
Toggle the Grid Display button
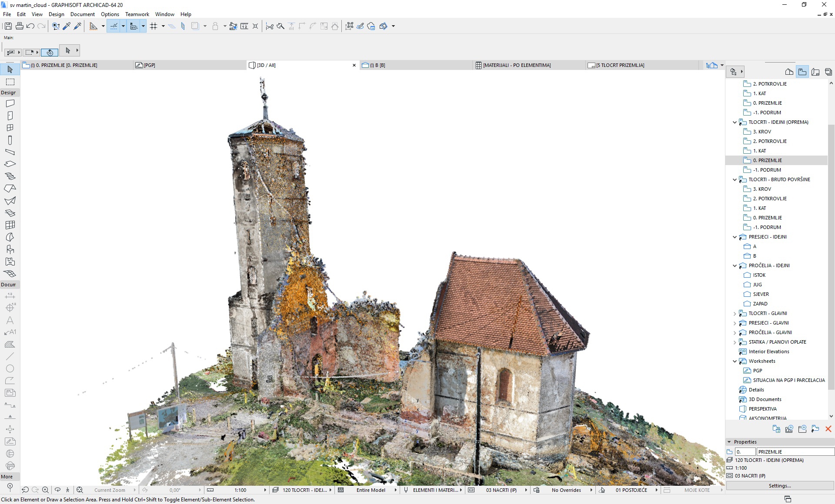tap(154, 26)
